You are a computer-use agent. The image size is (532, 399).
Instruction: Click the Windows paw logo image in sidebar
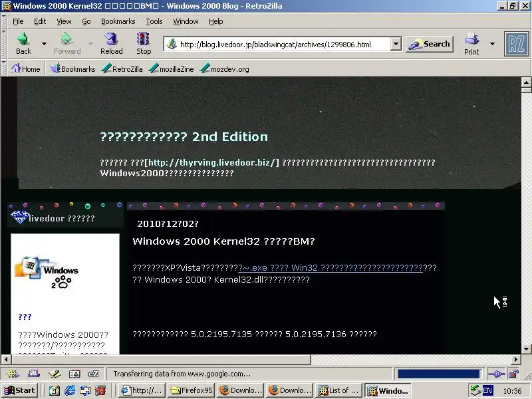pos(47,273)
